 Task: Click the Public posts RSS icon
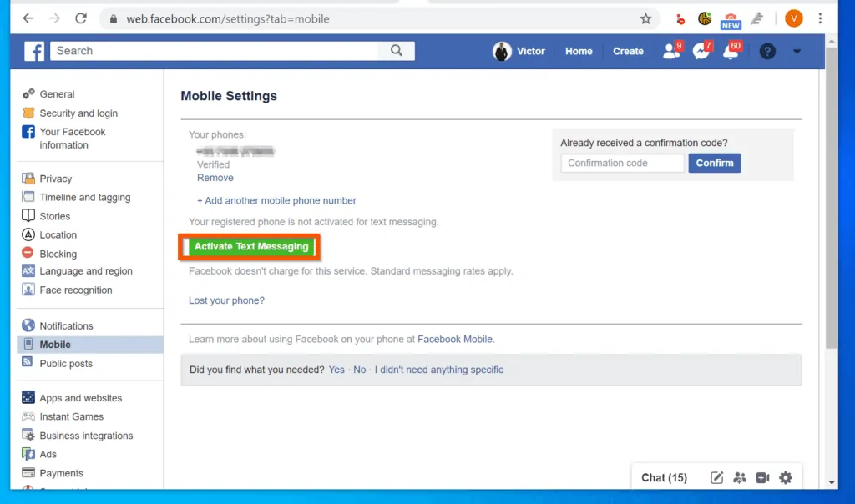coord(28,362)
